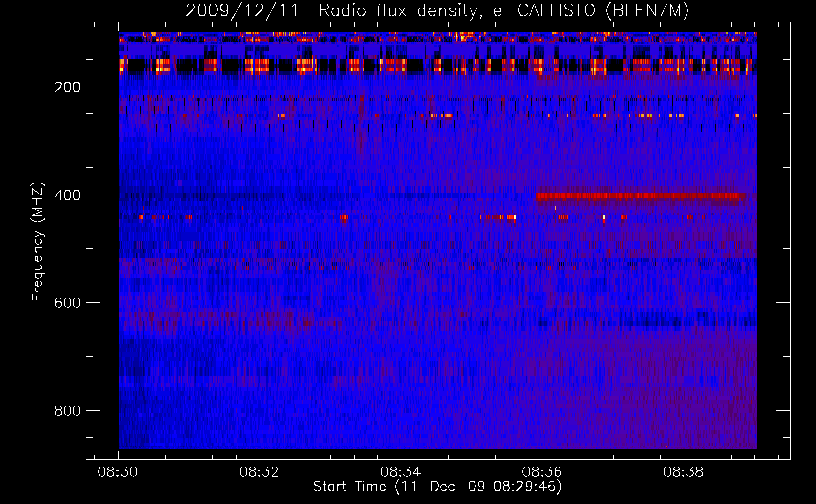Click the 'Start Time (11-Dec-09 08:29:46)' axis label

437,487
